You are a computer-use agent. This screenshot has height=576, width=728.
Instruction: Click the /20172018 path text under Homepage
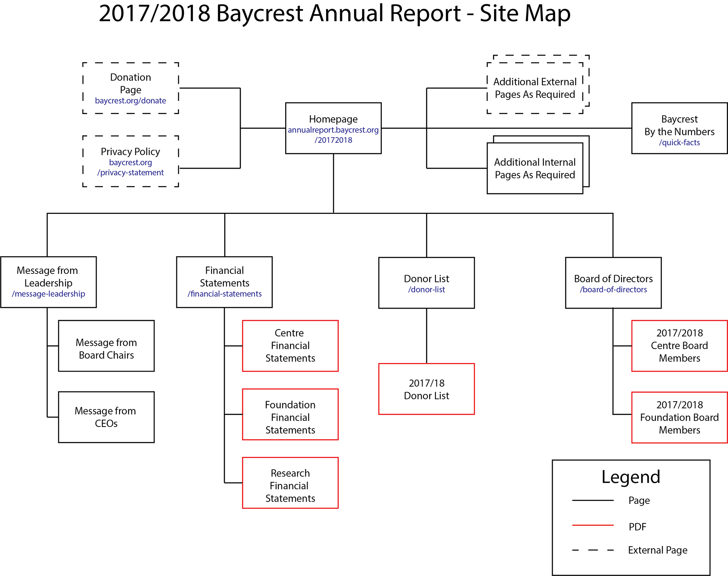click(x=333, y=140)
